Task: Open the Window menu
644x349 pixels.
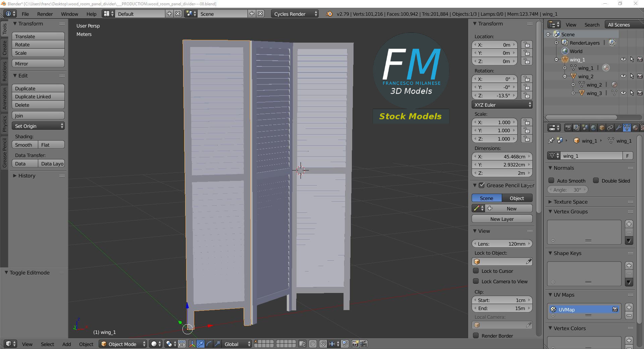Action: pos(69,14)
